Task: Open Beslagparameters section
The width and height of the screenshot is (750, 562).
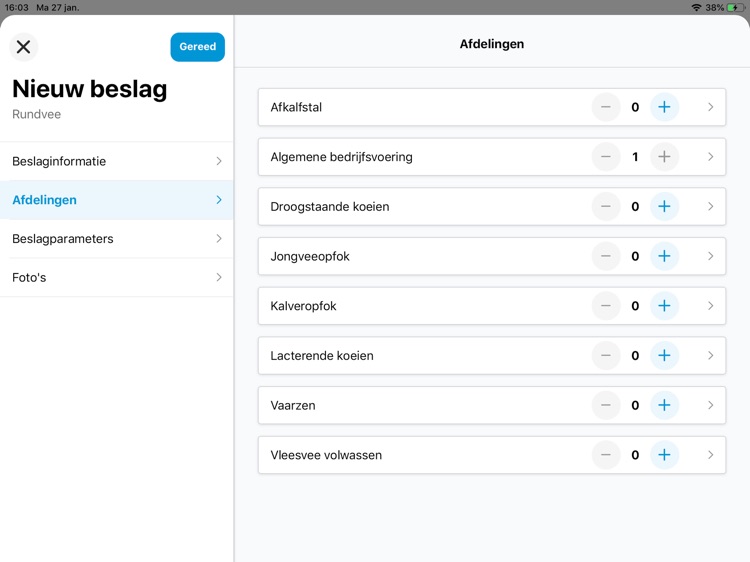Action: click(x=116, y=239)
